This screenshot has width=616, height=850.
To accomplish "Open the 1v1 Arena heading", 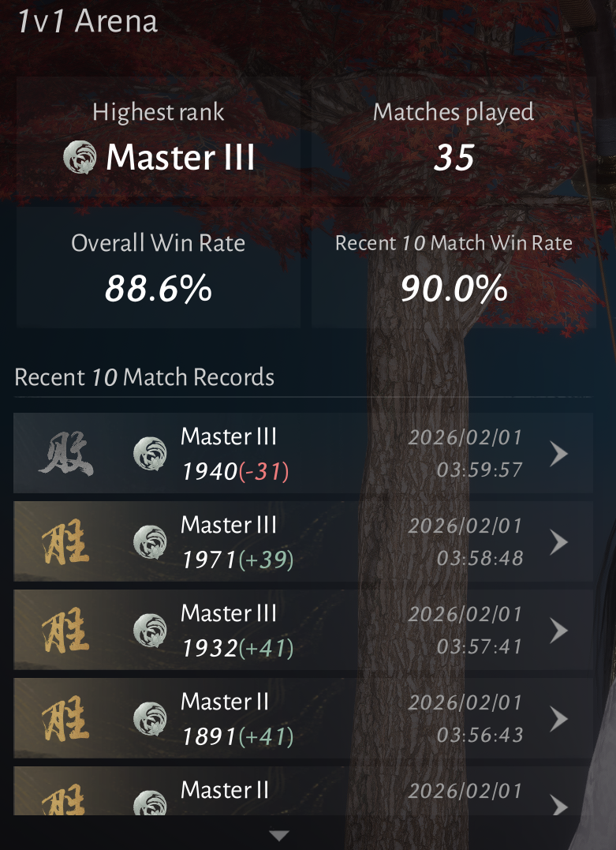I will [x=88, y=21].
